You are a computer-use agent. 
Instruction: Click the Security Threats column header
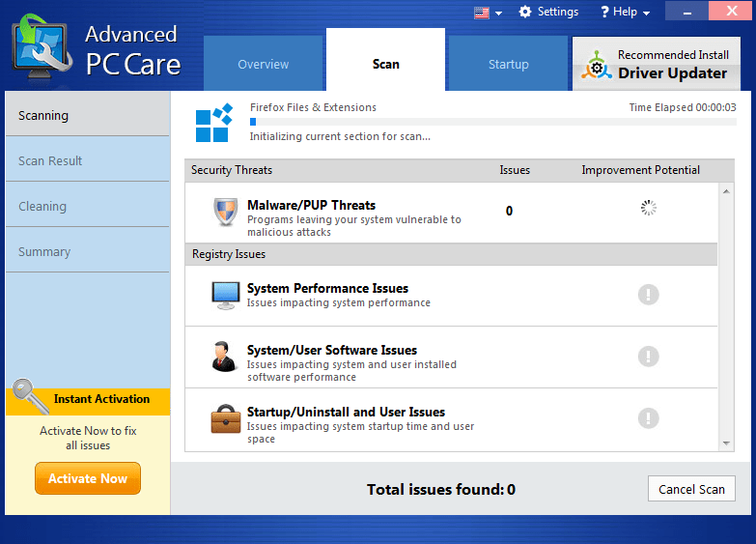(232, 170)
